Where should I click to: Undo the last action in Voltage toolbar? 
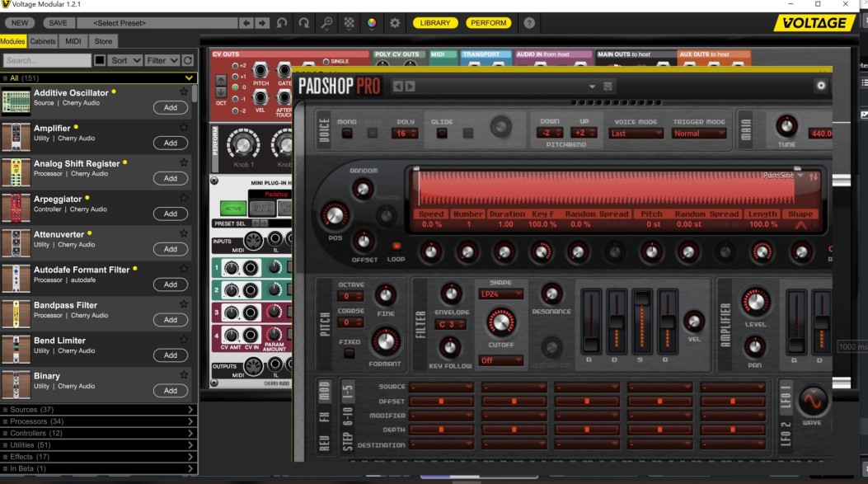pos(282,23)
